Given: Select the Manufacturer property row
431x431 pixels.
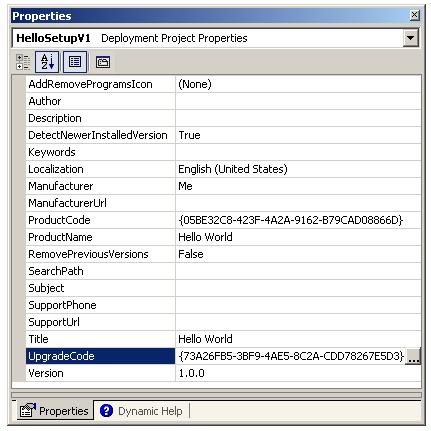Looking at the screenshot, I should click(223, 186).
